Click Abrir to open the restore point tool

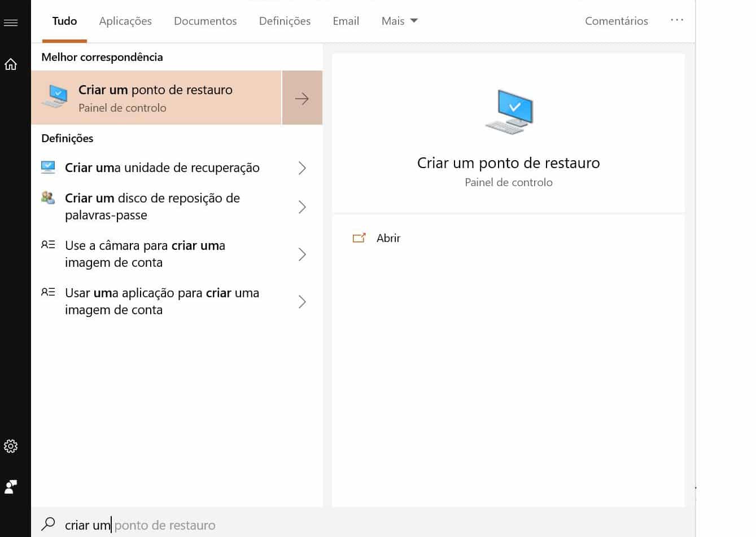(388, 238)
